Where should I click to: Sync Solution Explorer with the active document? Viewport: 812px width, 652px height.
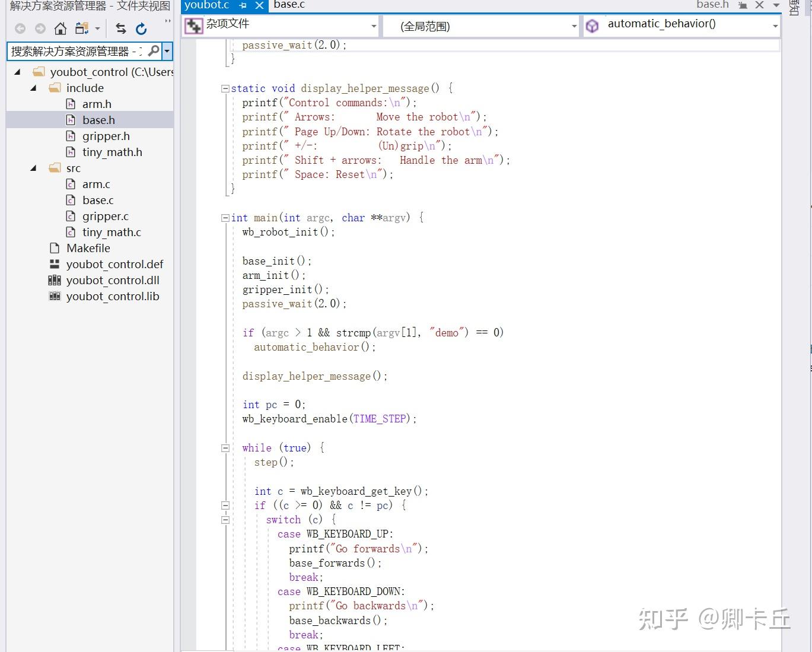pos(120,28)
